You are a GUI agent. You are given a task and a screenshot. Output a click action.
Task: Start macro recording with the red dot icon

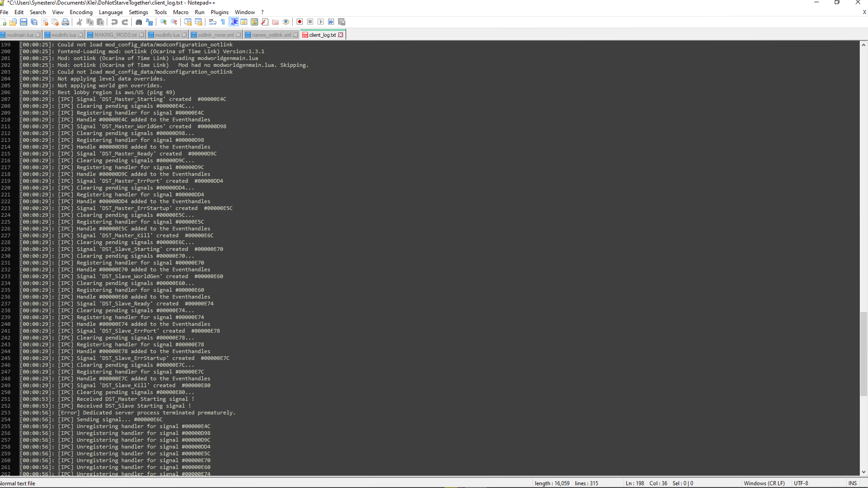click(x=299, y=22)
